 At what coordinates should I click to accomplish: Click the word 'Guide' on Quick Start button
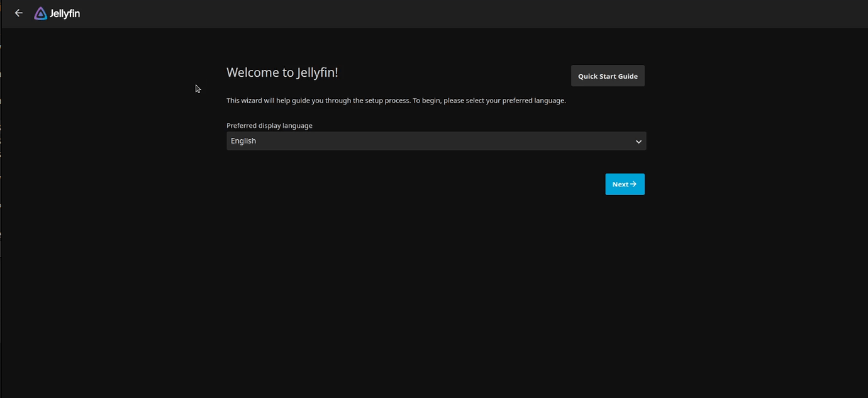tap(626, 76)
